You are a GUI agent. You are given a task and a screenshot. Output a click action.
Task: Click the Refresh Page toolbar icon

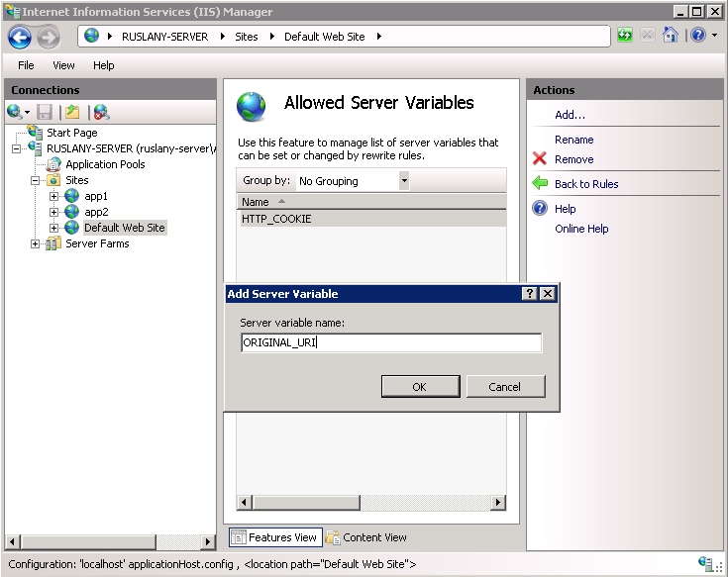(625, 36)
